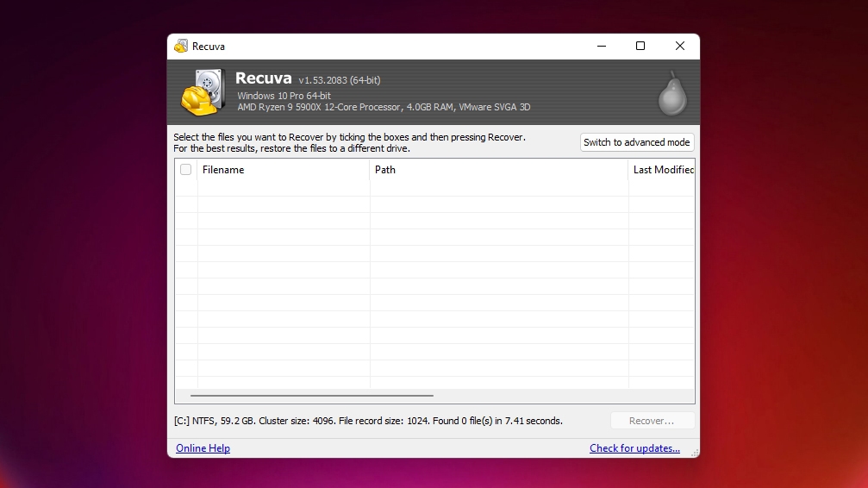The width and height of the screenshot is (868, 488).
Task: Click the 'Windows 10 Pro 64-bit' text
Action: pos(284,96)
